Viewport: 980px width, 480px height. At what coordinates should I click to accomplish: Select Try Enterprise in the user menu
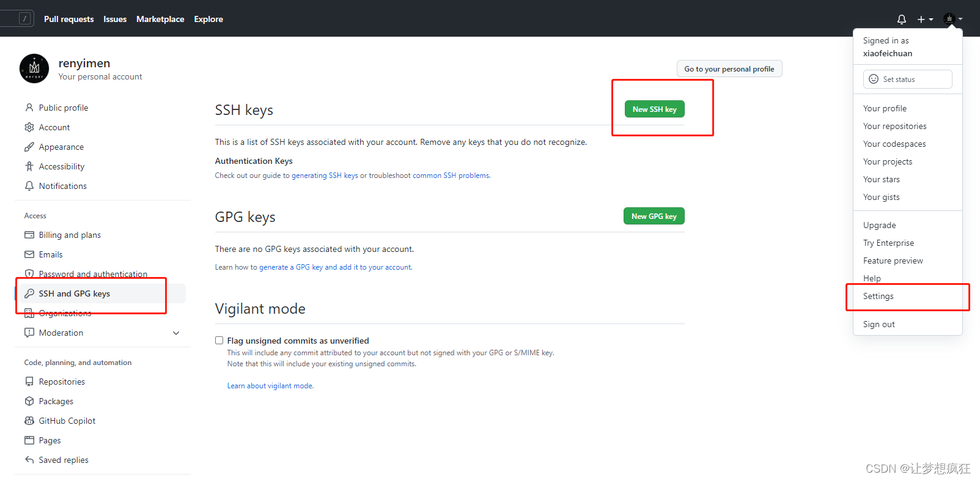click(x=908, y=243)
